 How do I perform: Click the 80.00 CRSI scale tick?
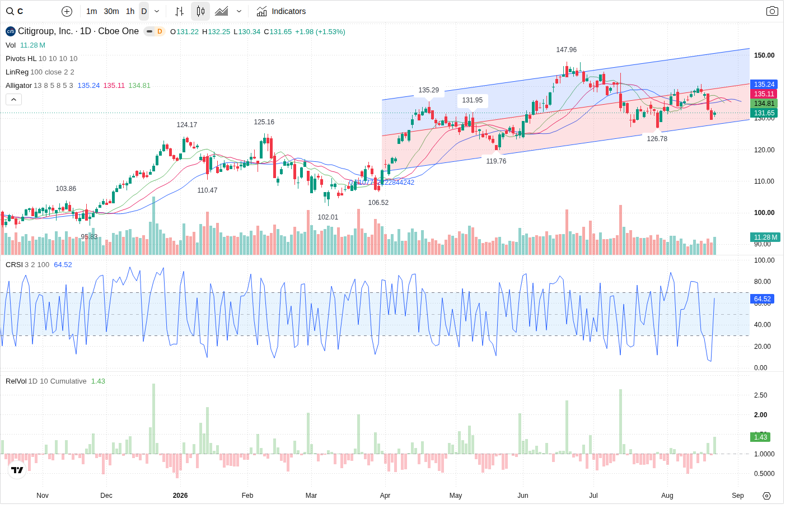[x=763, y=282]
